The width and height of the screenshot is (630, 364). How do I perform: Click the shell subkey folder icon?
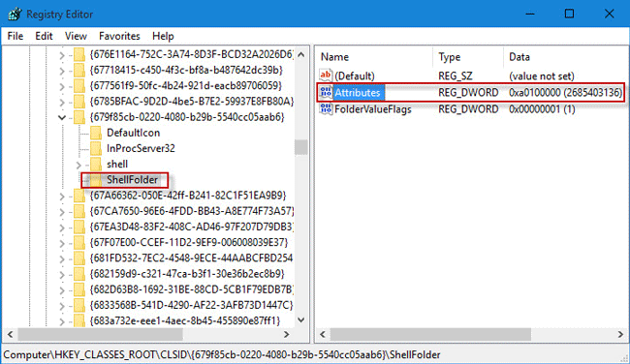pos(96,165)
